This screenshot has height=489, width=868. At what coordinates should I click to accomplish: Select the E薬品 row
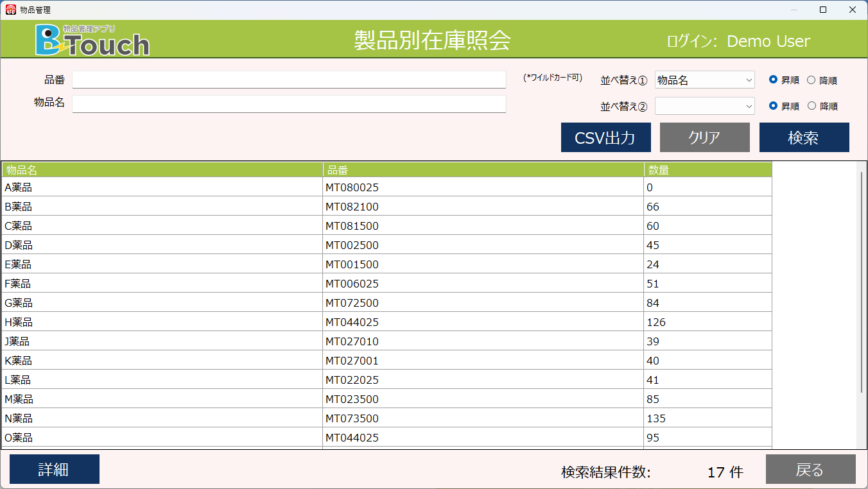click(386, 264)
